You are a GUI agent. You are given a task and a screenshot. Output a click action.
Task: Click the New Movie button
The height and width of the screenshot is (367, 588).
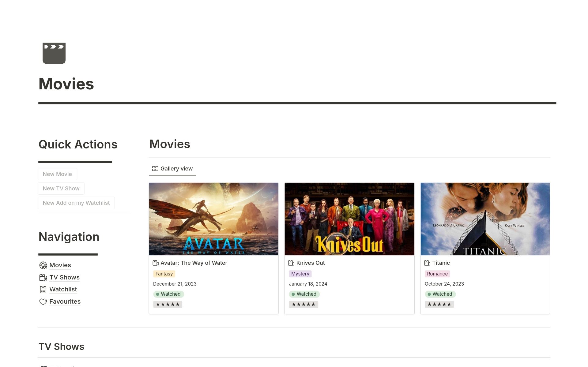[57, 174]
